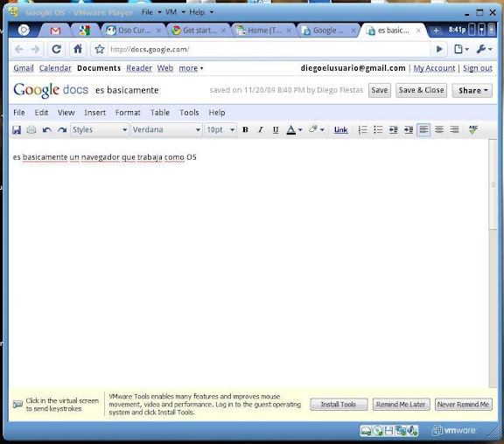
Task: Open the View menu
Action: click(x=66, y=113)
